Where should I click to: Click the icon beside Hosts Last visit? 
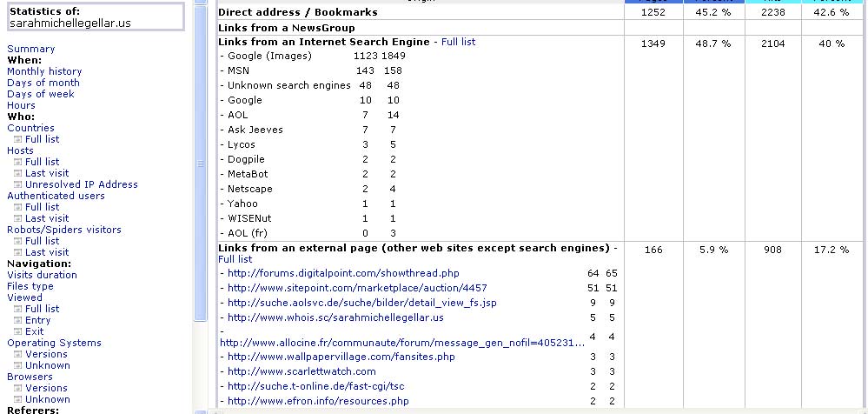17,173
